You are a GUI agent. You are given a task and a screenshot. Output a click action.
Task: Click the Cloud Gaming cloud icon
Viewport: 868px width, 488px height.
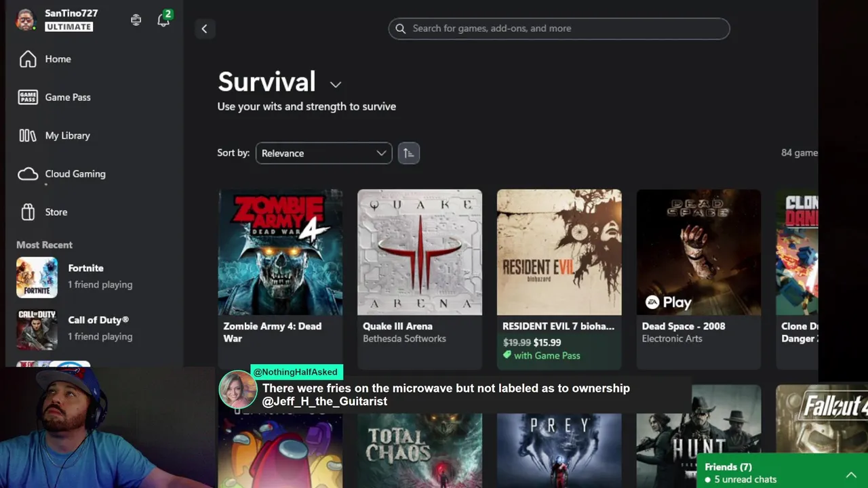[28, 174]
